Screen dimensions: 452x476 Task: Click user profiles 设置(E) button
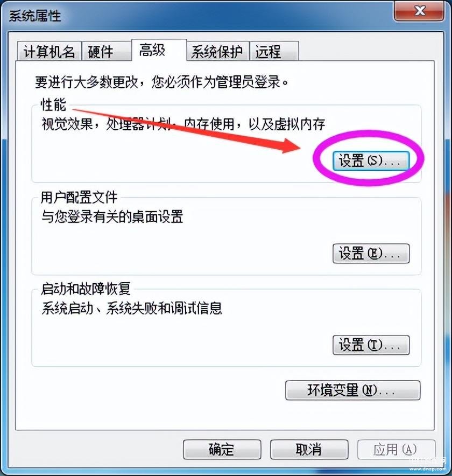pos(371,253)
